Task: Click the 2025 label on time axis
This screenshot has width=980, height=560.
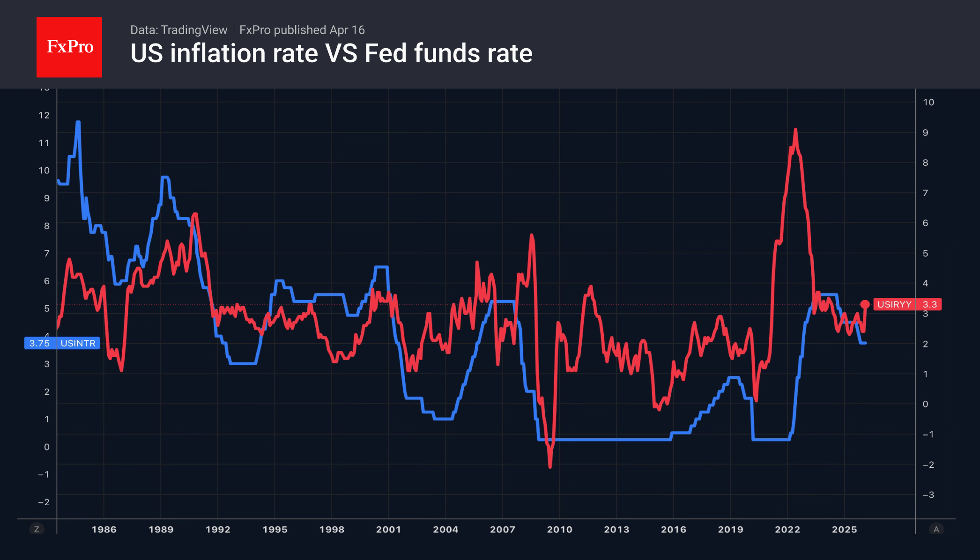Action: (x=844, y=529)
